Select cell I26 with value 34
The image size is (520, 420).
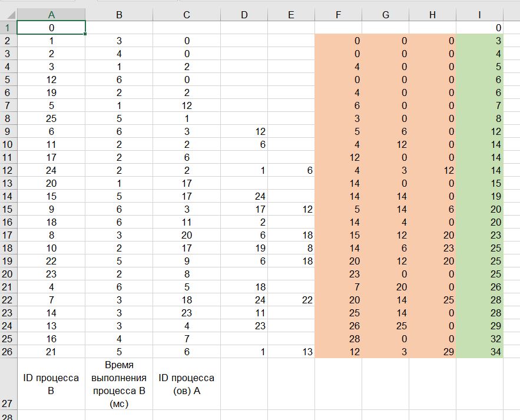coord(479,352)
